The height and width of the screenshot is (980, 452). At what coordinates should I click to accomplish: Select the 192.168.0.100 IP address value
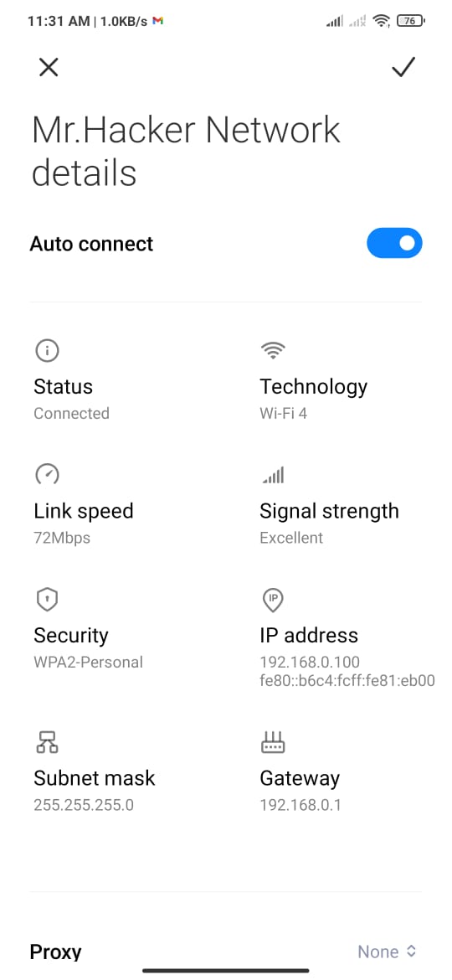click(310, 662)
